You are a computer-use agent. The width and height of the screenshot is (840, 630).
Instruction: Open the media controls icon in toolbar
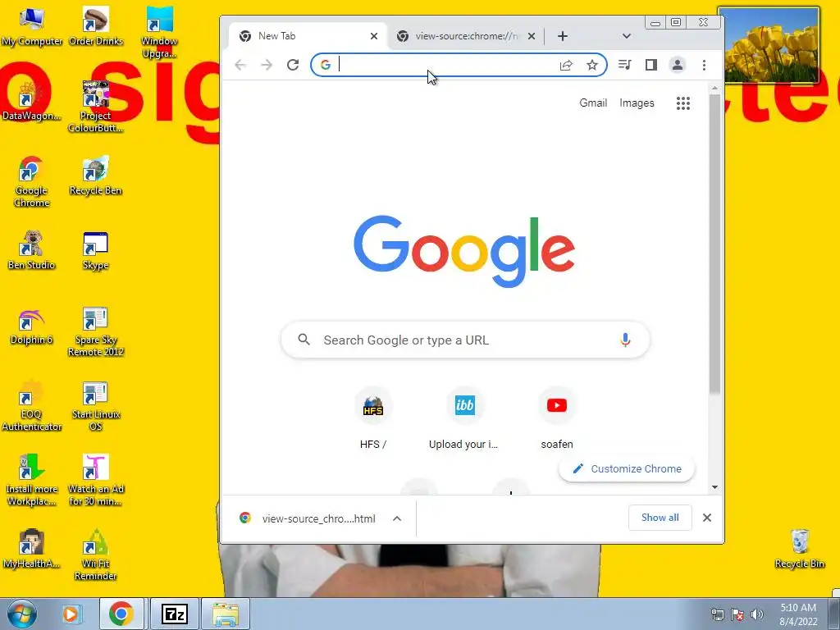[624, 65]
